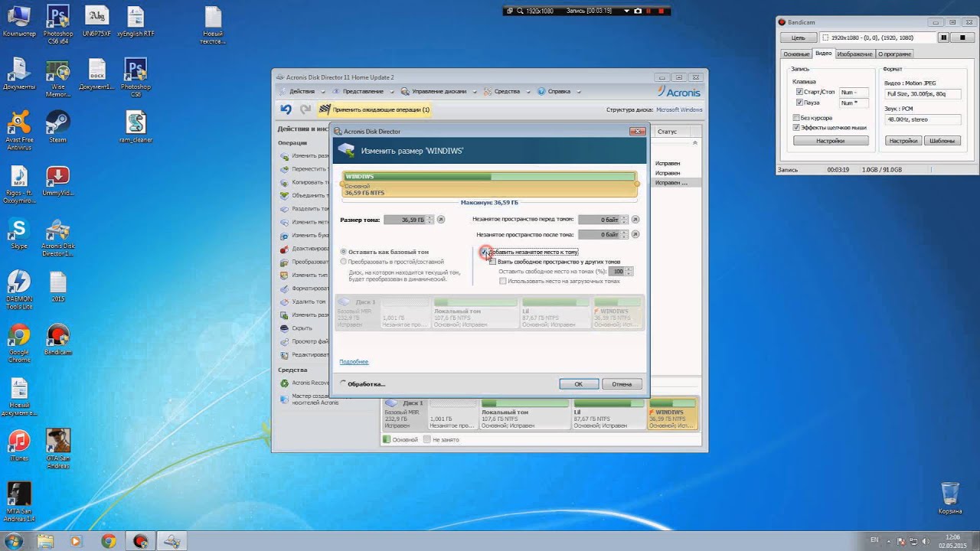Screen dimensions: 980x551
Task: Select the Форматировать operation in sidebar
Action: 305,289
